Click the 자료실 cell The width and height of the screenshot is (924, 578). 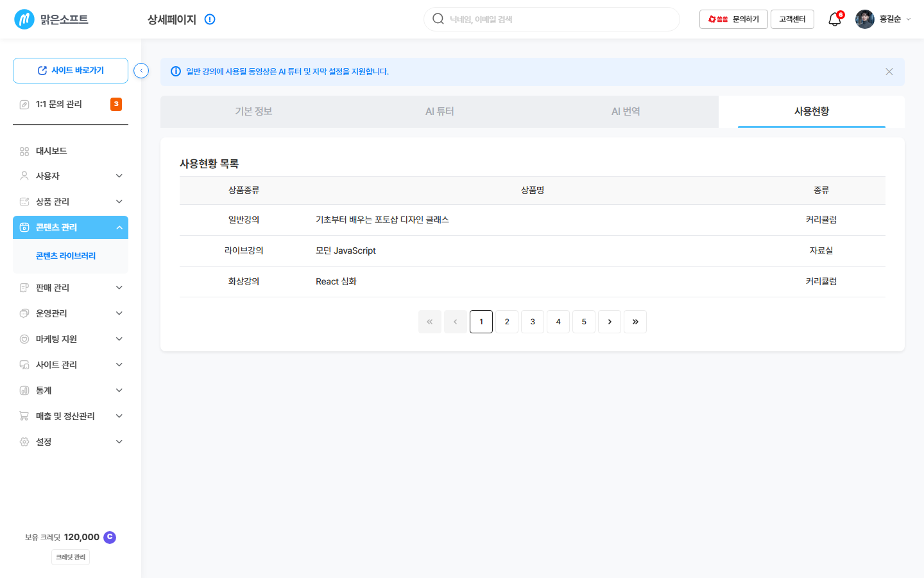821,250
